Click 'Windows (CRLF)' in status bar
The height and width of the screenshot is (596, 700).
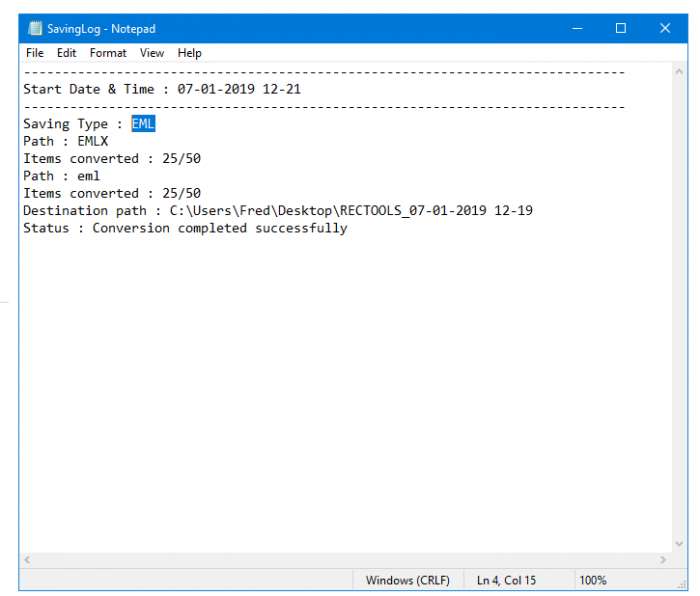pos(408,580)
